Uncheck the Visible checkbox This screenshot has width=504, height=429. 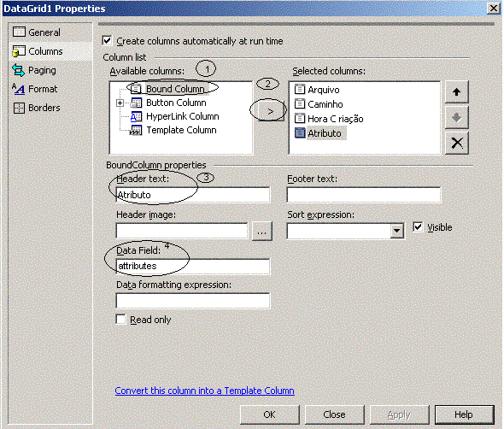(418, 226)
